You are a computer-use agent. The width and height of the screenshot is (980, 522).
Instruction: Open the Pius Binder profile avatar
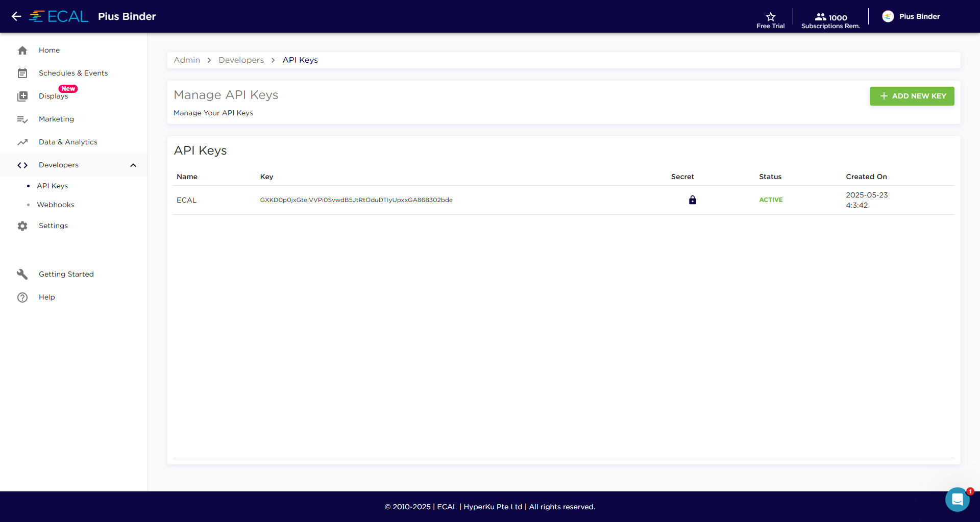[888, 16]
